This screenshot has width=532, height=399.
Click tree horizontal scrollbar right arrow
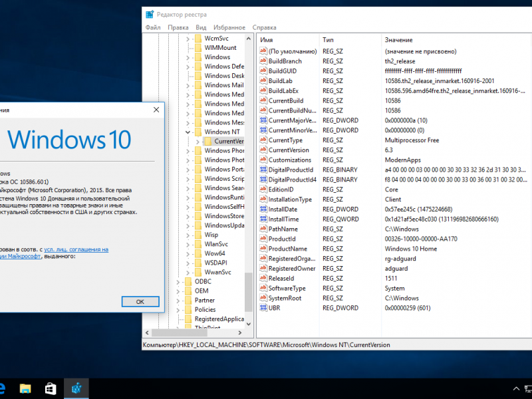[x=240, y=333]
